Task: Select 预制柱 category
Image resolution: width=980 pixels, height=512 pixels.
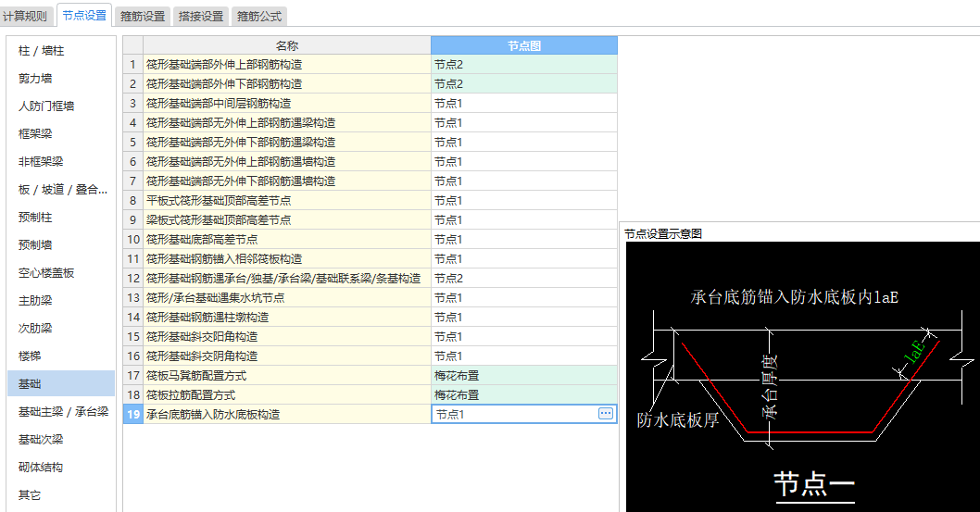Action: (60, 218)
